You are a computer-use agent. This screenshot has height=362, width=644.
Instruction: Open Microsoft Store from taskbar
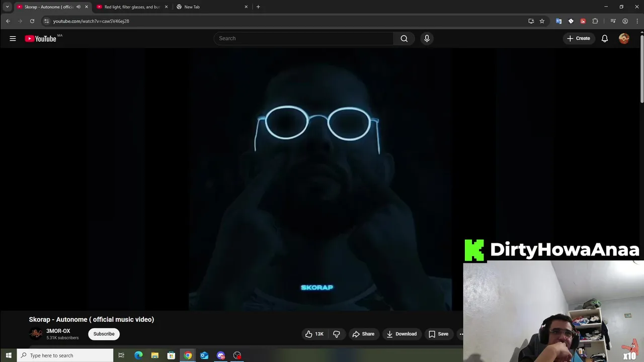coord(171,355)
